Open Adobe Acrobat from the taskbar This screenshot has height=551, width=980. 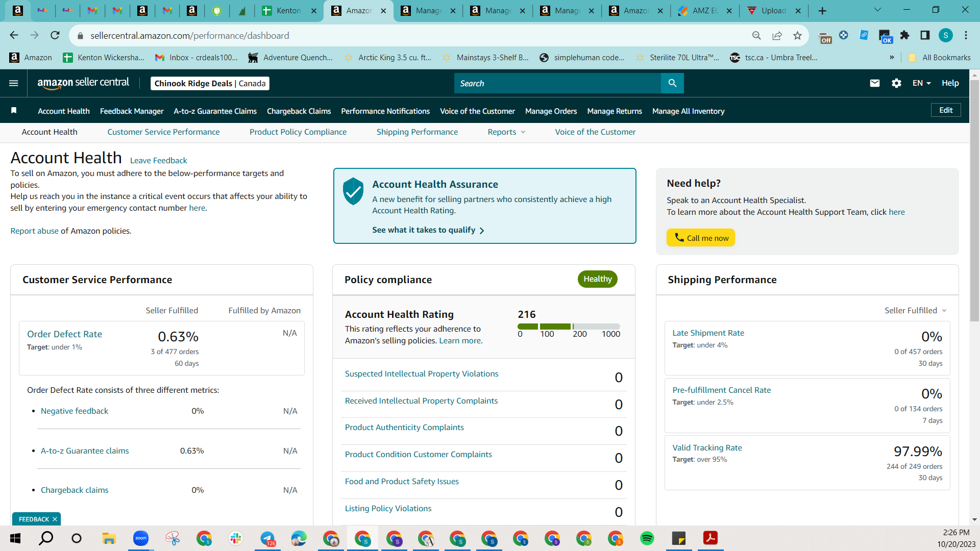[x=710, y=538]
